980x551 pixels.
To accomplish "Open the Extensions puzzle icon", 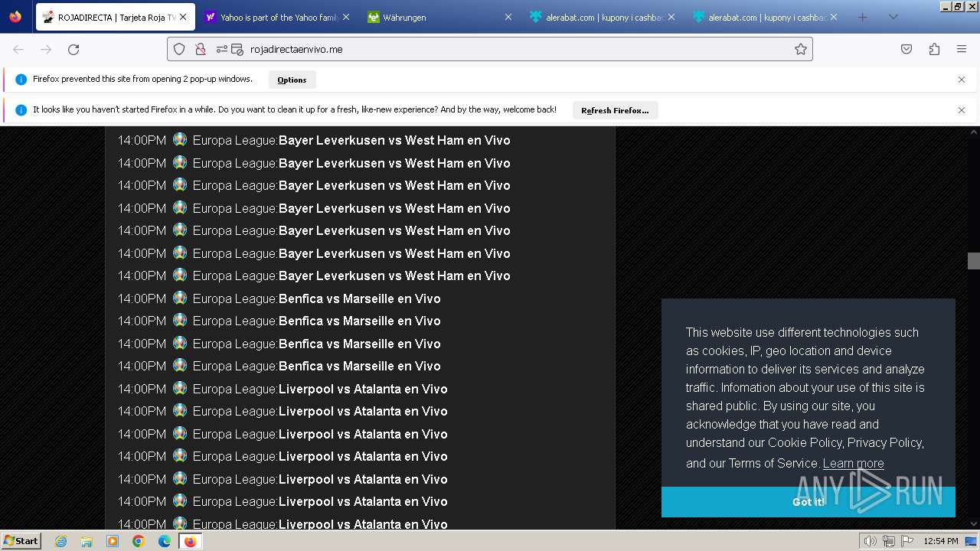I will [934, 49].
